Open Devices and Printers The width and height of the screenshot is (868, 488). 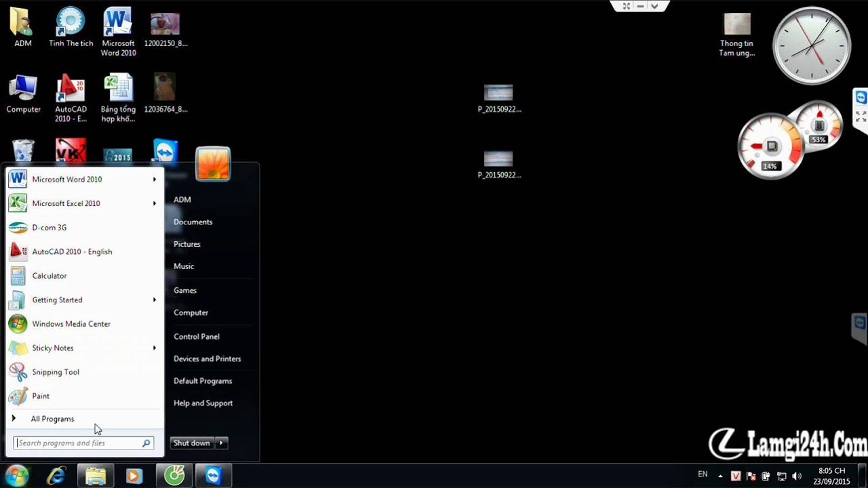click(208, 359)
